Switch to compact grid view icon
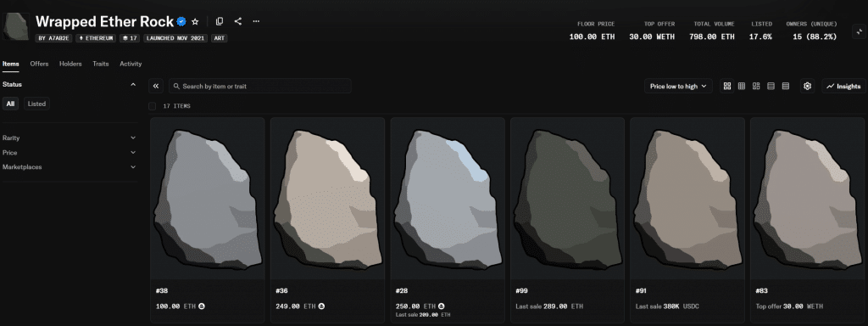The image size is (868, 326). point(742,86)
